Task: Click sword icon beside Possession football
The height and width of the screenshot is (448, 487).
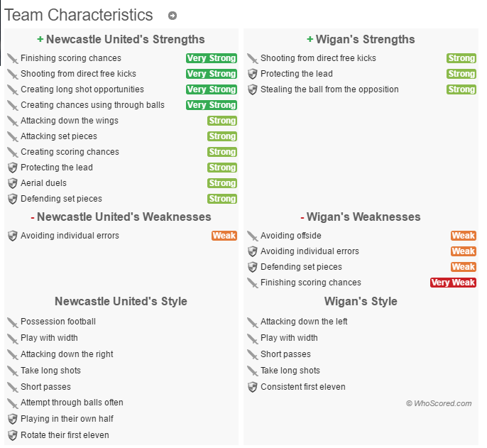Action: 13,322
